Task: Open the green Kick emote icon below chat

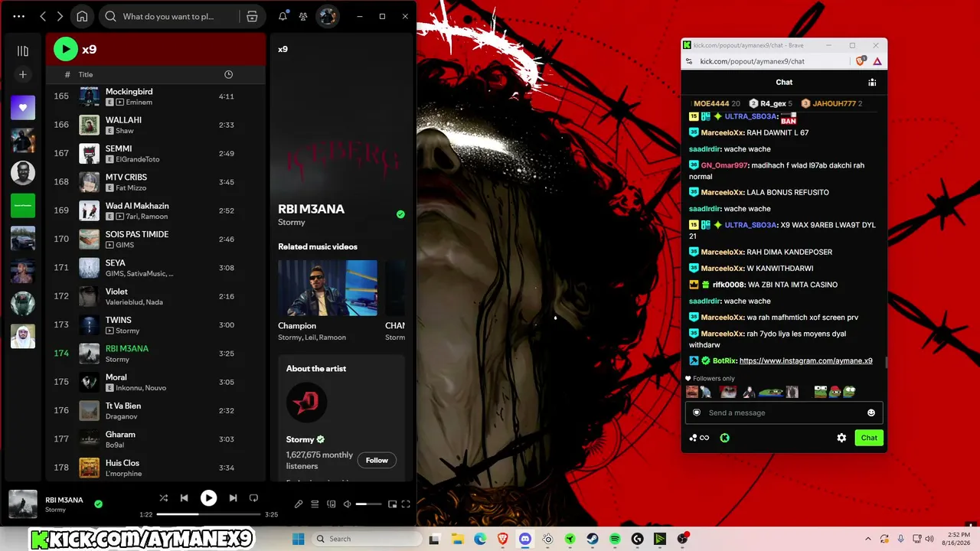Action: pos(724,438)
